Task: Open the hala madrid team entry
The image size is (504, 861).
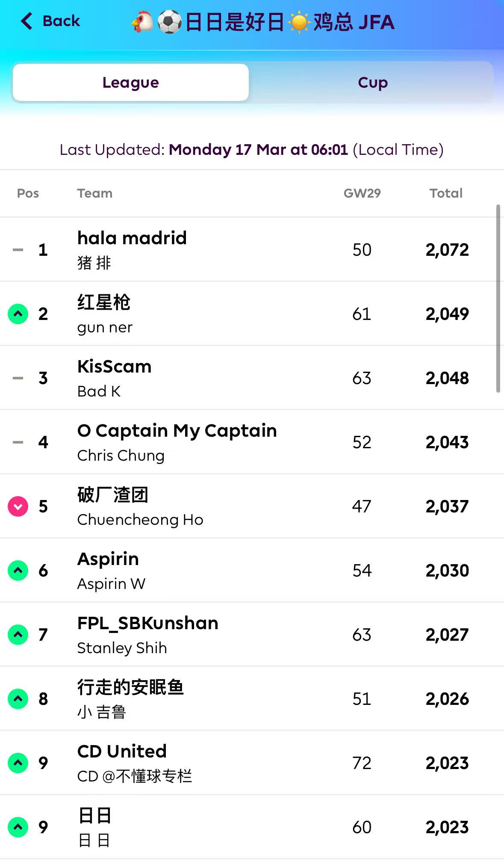Action: [x=132, y=238]
